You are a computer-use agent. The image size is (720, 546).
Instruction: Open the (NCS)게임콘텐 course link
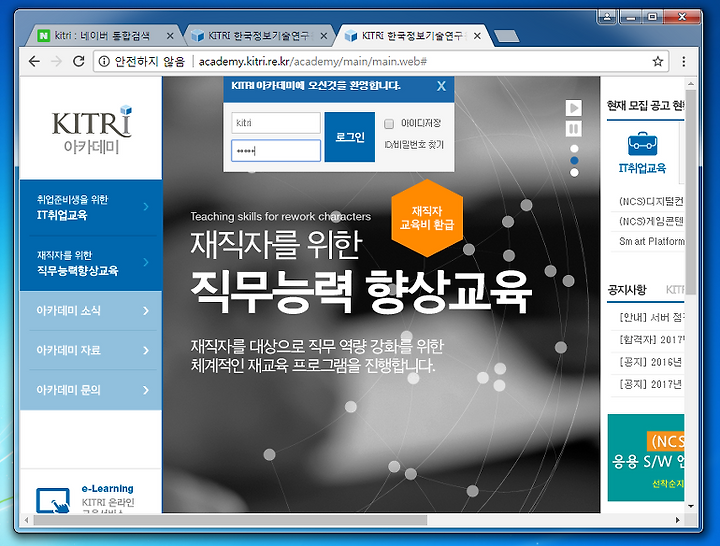[651, 221]
